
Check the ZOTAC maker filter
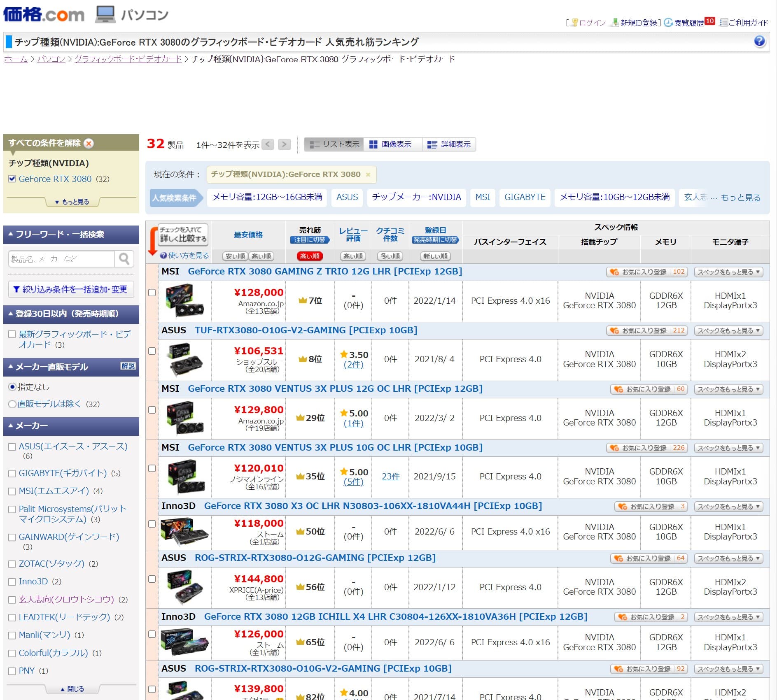[12, 564]
